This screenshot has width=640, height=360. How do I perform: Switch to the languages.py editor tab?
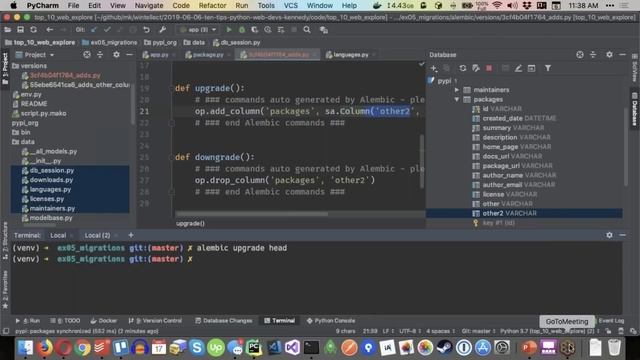pyautogui.click(x=350, y=55)
